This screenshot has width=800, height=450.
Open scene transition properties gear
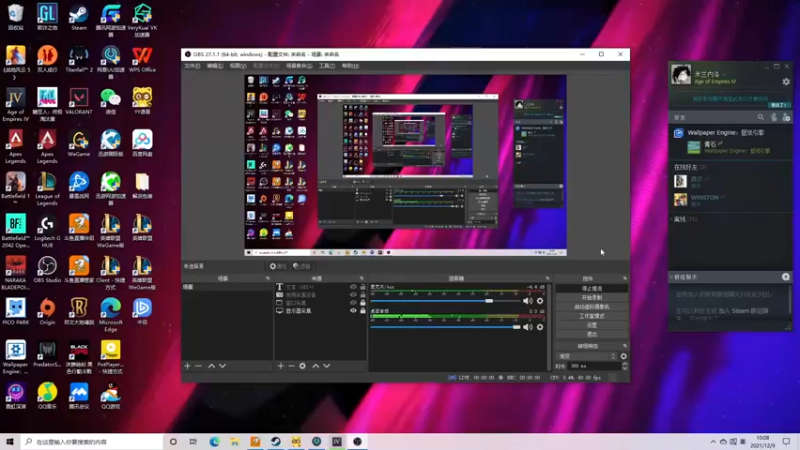623,356
